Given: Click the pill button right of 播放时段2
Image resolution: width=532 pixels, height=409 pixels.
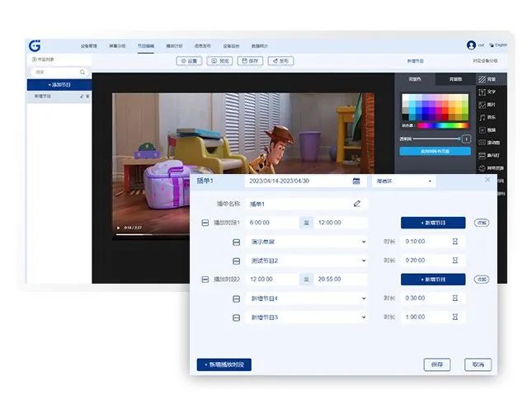Looking at the screenshot, I should [x=482, y=280].
